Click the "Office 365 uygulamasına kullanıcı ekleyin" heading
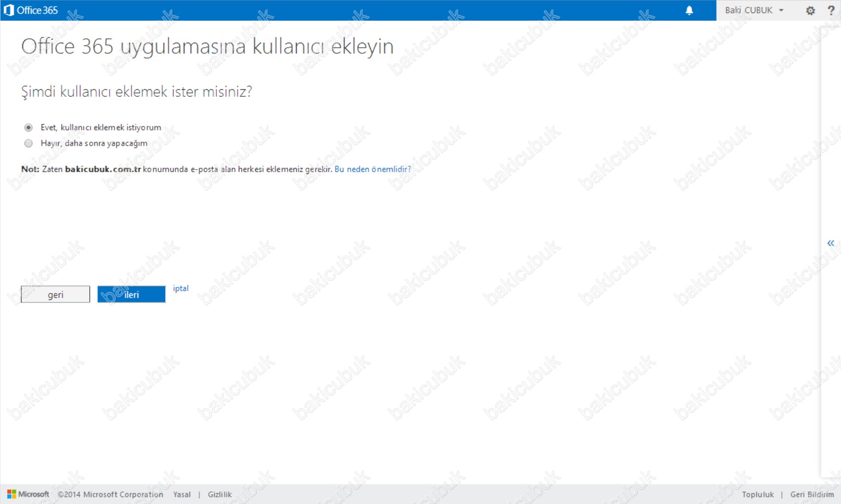841x504 pixels. (x=207, y=47)
